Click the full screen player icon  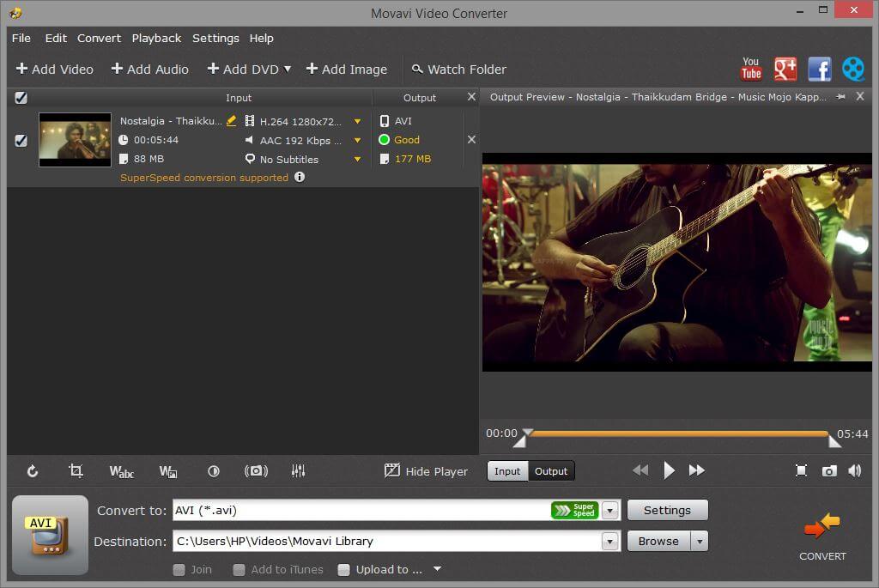(x=802, y=471)
